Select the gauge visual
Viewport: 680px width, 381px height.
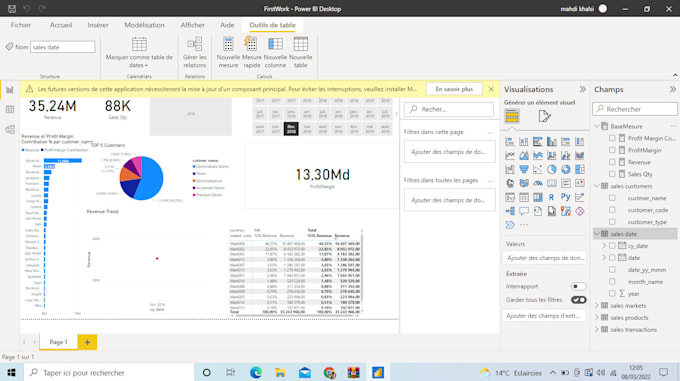(x=538, y=183)
